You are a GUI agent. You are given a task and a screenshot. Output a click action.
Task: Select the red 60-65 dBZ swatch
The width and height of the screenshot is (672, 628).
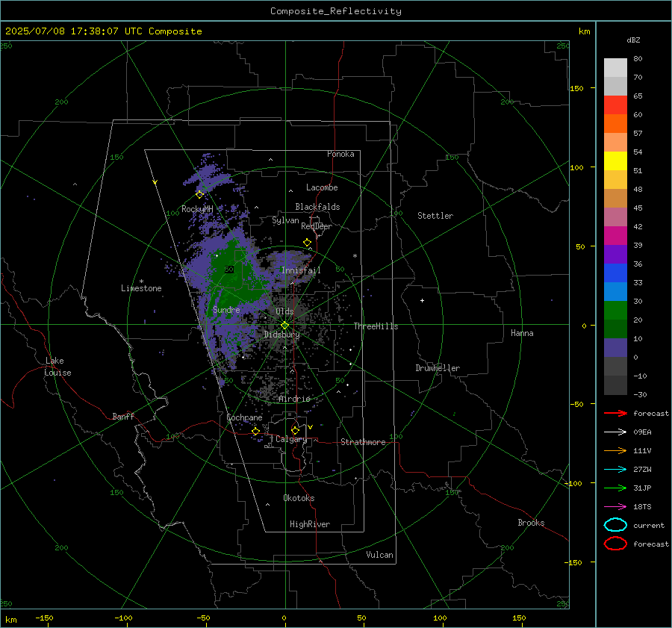pos(615,105)
